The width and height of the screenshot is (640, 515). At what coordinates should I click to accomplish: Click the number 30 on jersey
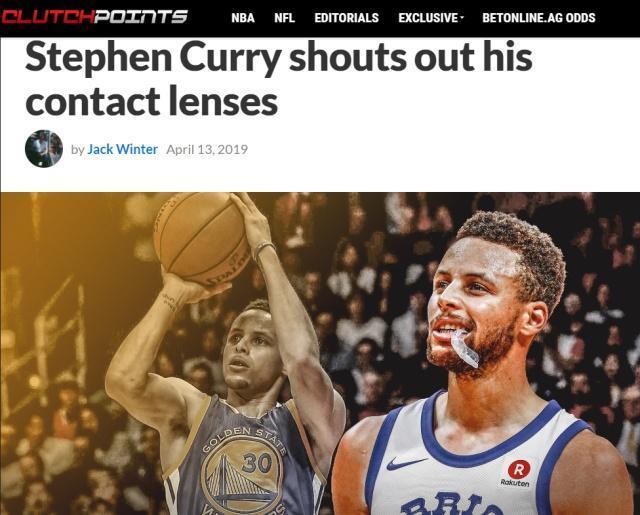[x=256, y=463]
